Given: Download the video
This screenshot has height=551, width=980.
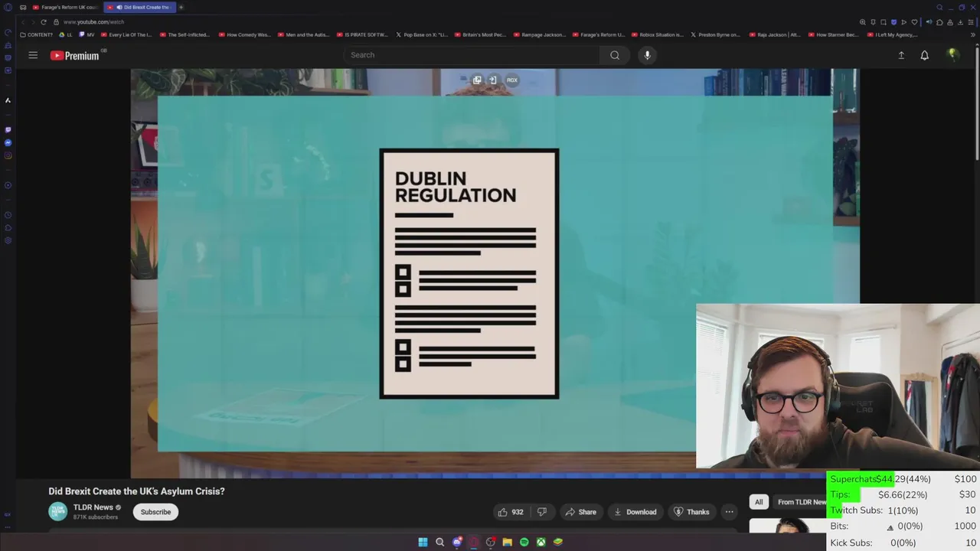Looking at the screenshot, I should point(635,512).
